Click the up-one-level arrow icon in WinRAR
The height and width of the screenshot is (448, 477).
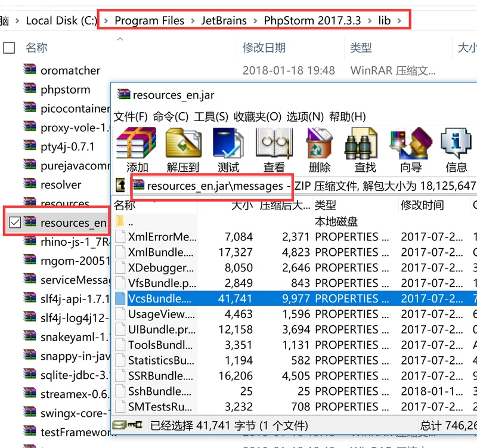click(120, 185)
